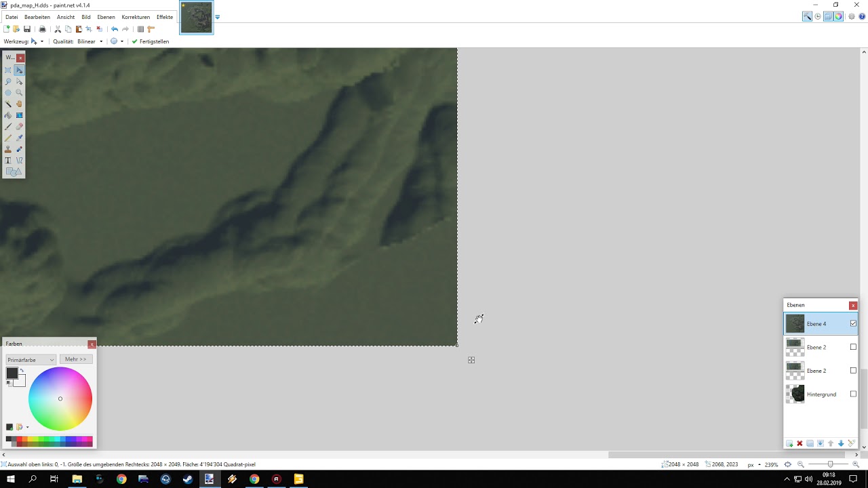The width and height of the screenshot is (868, 488).
Task: Cut selection with scissors icon
Action: coord(58,29)
